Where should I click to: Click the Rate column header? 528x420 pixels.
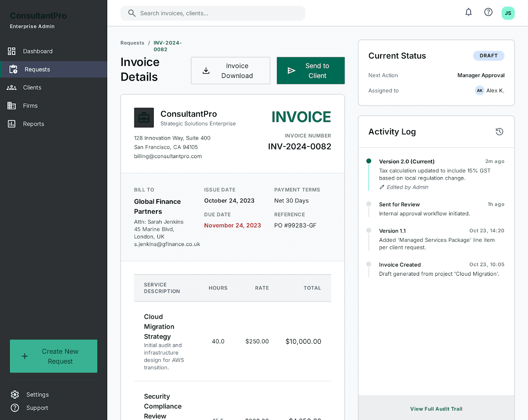tap(262, 288)
